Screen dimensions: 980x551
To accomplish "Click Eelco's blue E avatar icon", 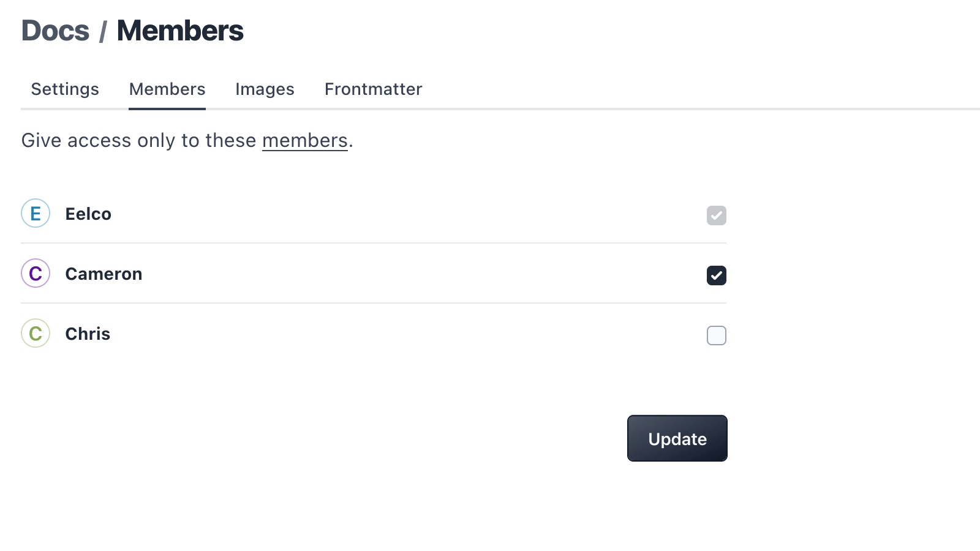I will pos(36,214).
